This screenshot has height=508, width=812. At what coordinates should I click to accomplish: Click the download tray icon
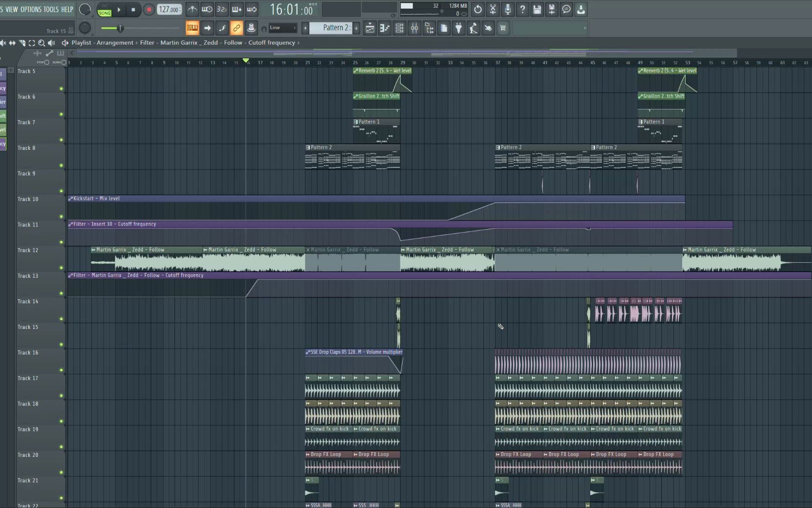click(x=581, y=9)
